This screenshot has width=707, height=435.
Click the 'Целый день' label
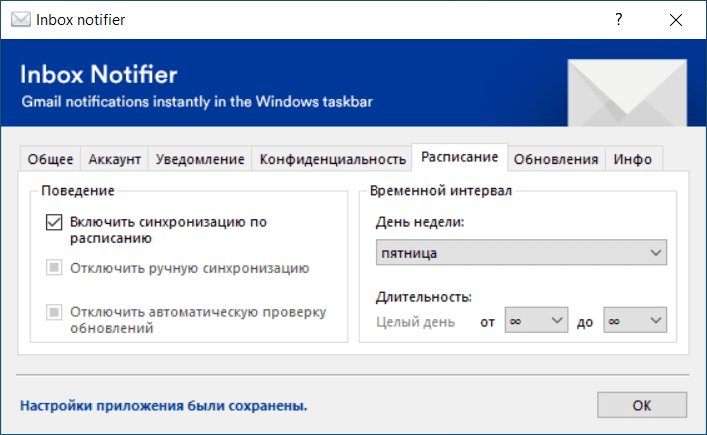click(415, 322)
